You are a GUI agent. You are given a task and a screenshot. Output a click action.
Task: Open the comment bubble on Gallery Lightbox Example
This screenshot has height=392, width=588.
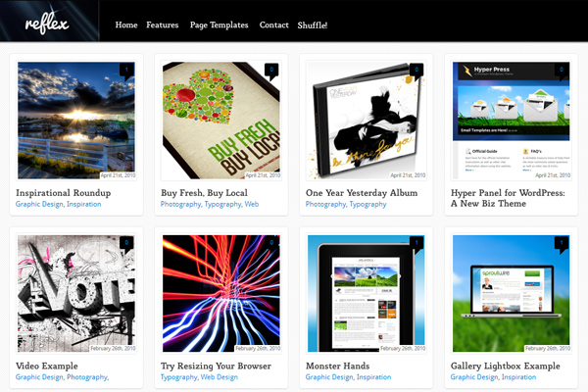562,245
